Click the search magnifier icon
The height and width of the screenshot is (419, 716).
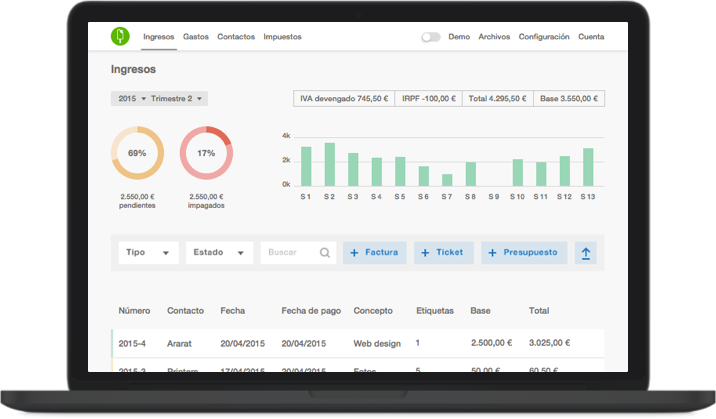point(325,252)
